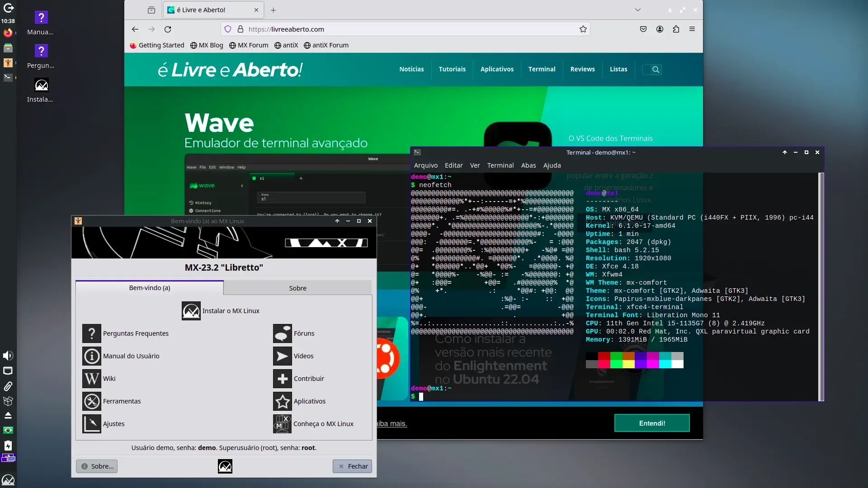This screenshot has height=488, width=868.
Task: Open Firefox extensions puzzle icon
Action: point(676,29)
